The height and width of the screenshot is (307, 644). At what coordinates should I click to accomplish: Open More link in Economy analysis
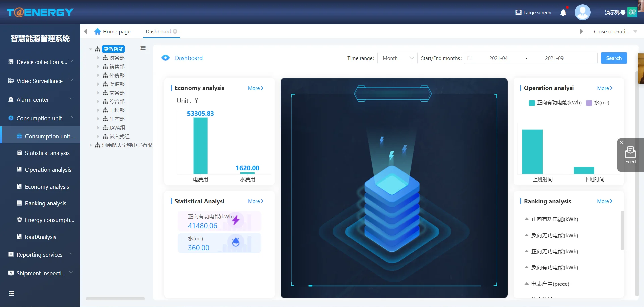point(255,88)
